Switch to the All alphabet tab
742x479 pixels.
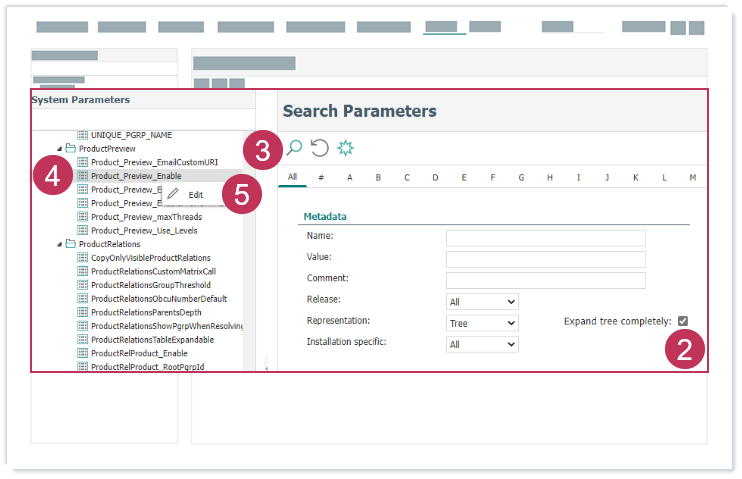coord(293,177)
